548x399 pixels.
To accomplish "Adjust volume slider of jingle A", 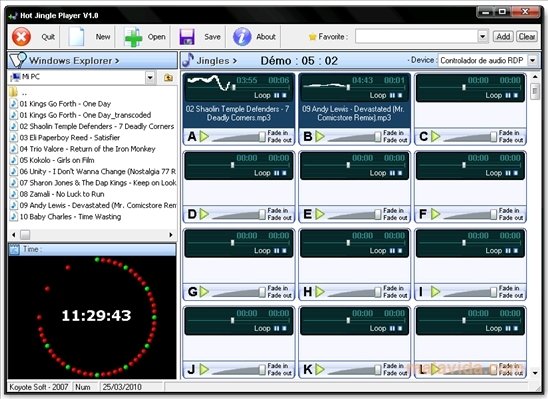I will coord(262,137).
